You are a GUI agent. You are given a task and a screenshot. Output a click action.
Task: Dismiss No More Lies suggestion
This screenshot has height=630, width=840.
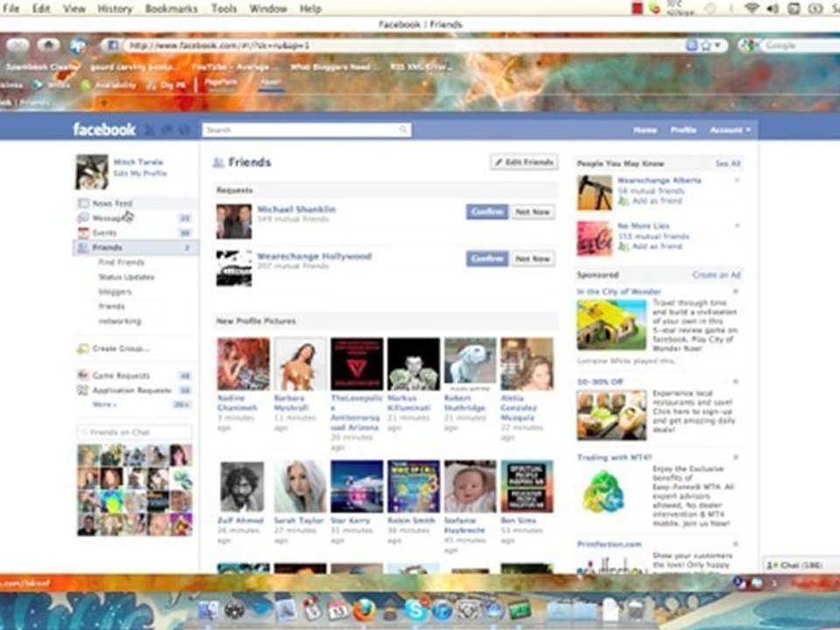coord(737,226)
